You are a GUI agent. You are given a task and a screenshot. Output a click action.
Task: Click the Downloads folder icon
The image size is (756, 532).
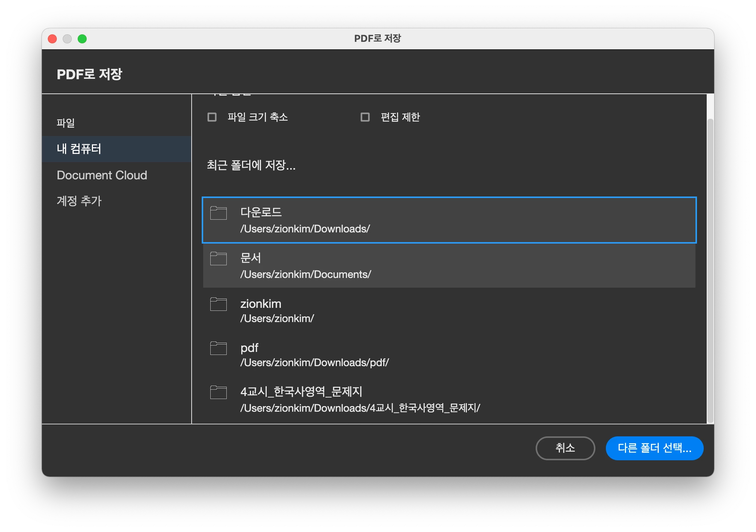tap(219, 213)
